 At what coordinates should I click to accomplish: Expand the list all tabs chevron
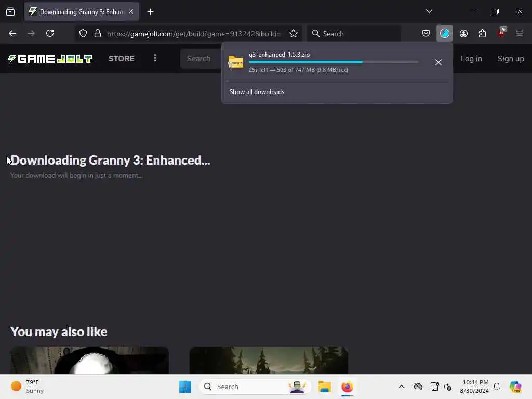coord(429,11)
